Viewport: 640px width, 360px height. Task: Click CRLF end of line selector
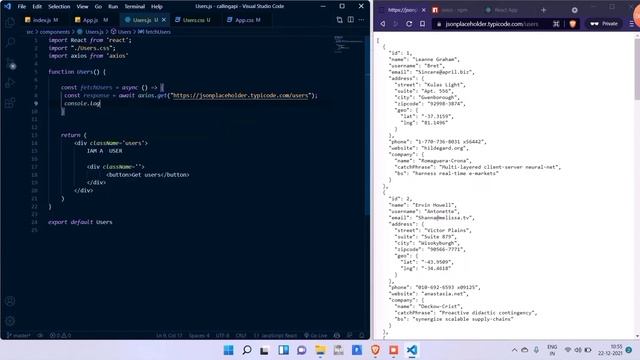(x=241, y=336)
